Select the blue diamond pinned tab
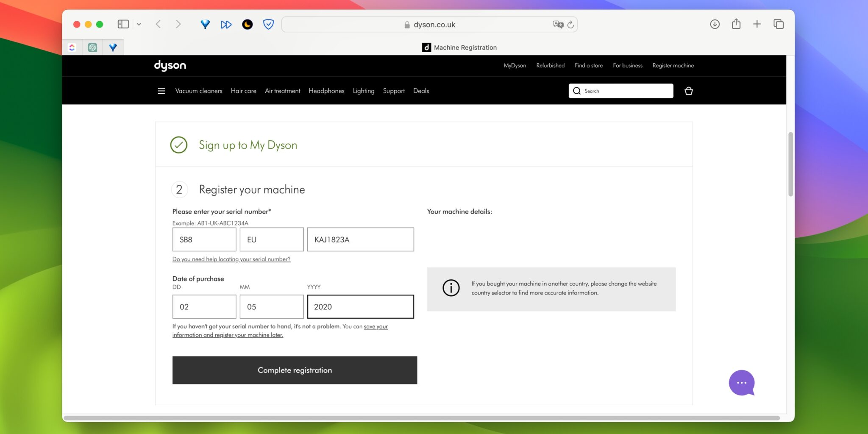 113,47
